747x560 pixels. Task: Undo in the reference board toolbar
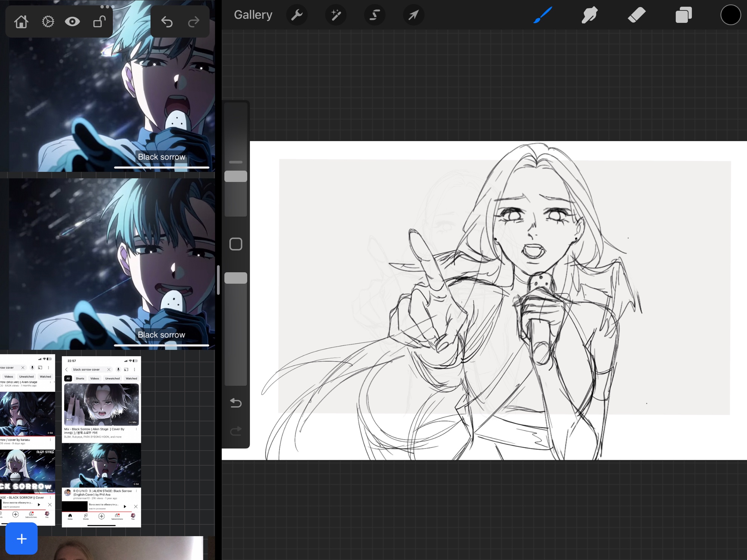(x=167, y=22)
